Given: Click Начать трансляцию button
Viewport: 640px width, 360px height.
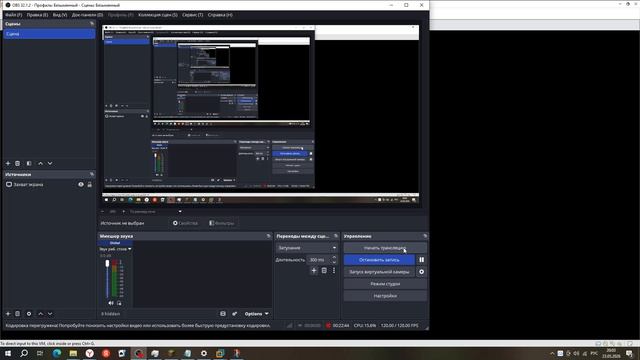Looking at the screenshot, I should pyautogui.click(x=385, y=248).
